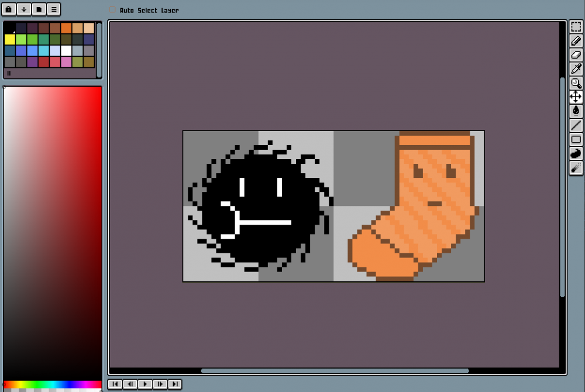Select the Eraser tool

(576, 55)
